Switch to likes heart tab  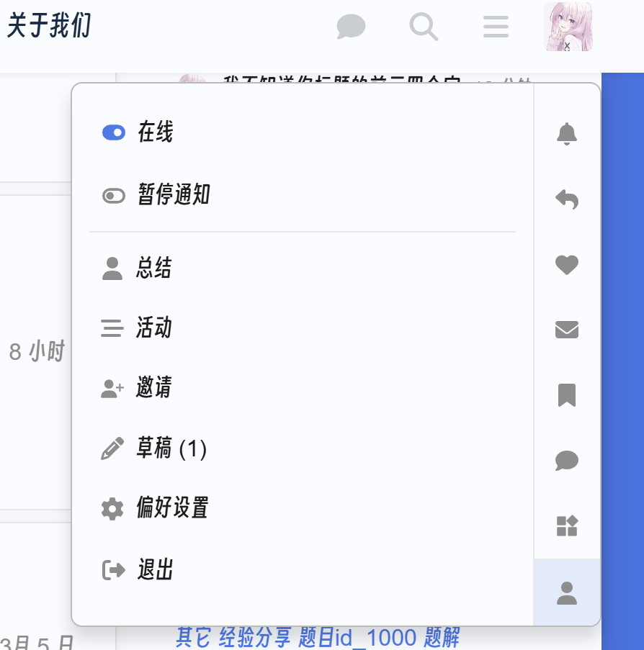567,264
